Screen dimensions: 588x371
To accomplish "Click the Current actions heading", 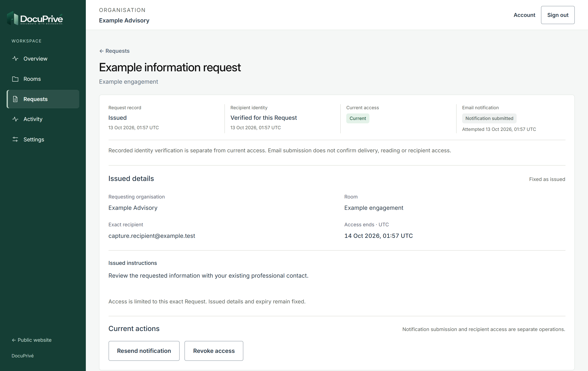I will point(134,329).
